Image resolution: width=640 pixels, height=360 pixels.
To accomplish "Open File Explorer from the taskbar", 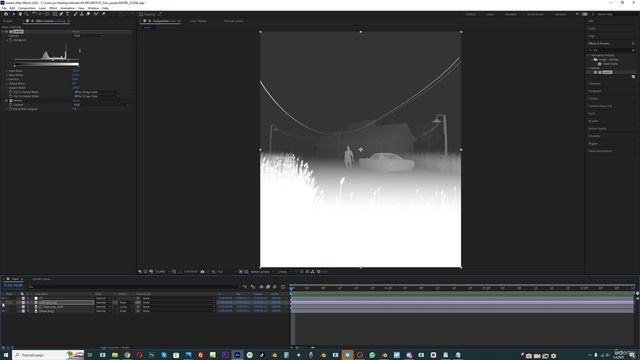I will coord(115,355).
